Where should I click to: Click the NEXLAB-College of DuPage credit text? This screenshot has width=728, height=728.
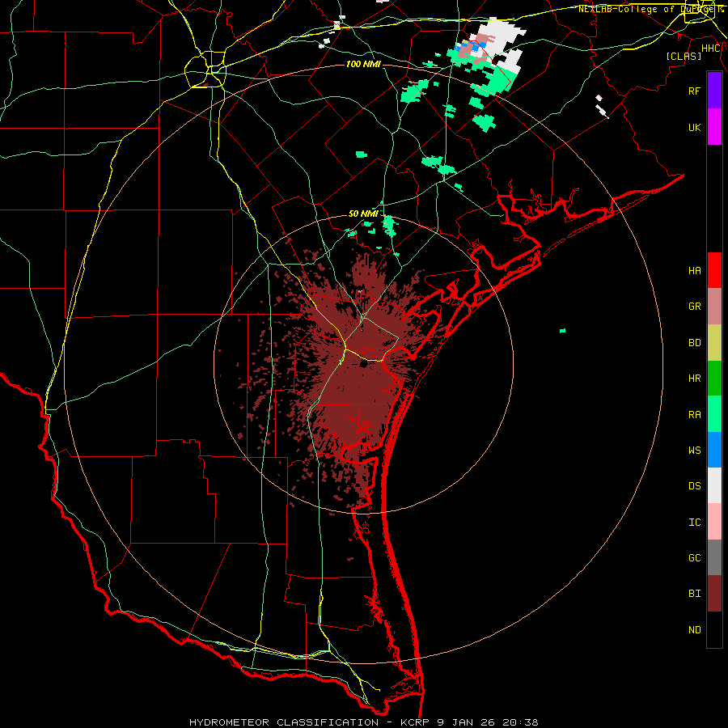[651, 9]
